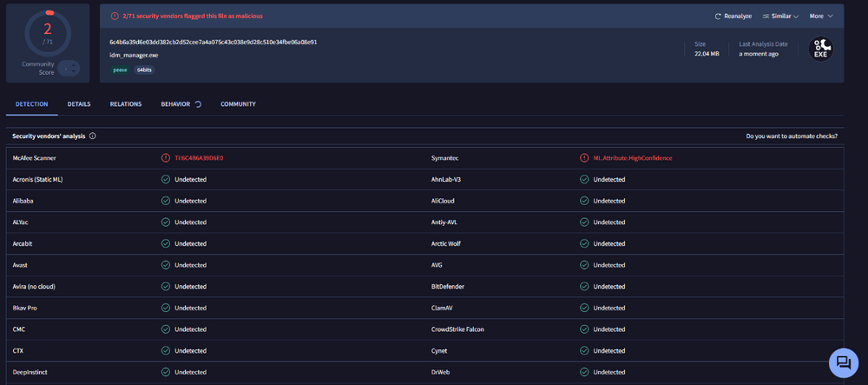Click the Symantec vendor name
Screen dimensions: 868x385
[444, 158]
